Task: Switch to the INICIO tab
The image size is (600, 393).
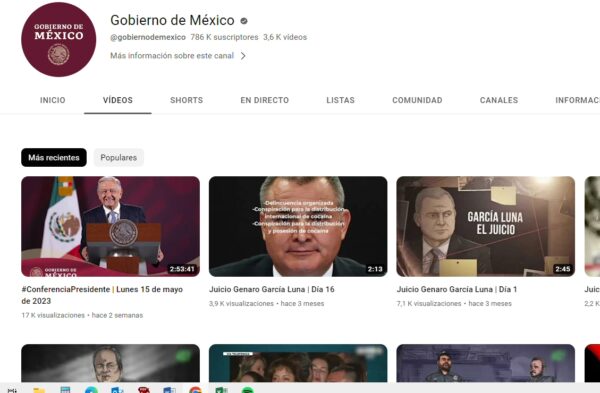Action: (52, 100)
